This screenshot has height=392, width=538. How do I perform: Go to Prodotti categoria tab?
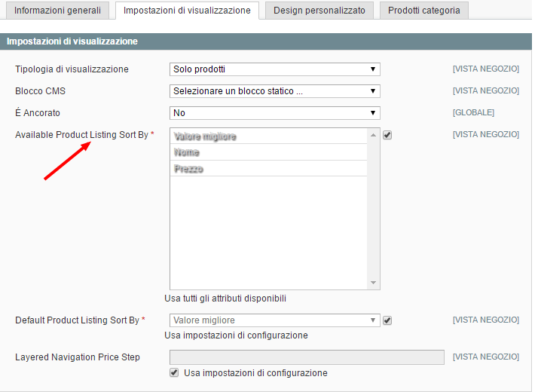[x=423, y=11]
